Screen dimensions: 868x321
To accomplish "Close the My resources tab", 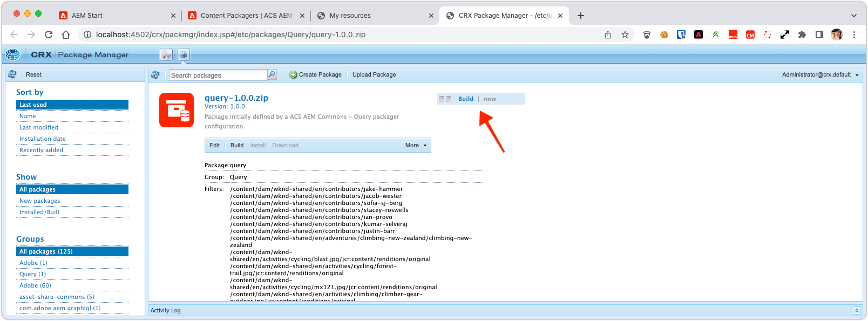I will click(431, 16).
